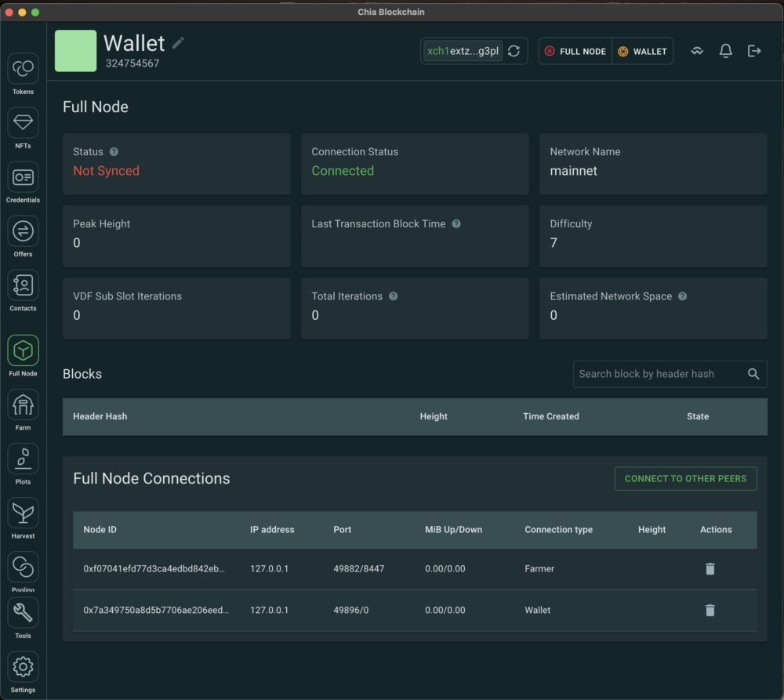Click the Header Hash column header
The image size is (784, 700).
[100, 416]
